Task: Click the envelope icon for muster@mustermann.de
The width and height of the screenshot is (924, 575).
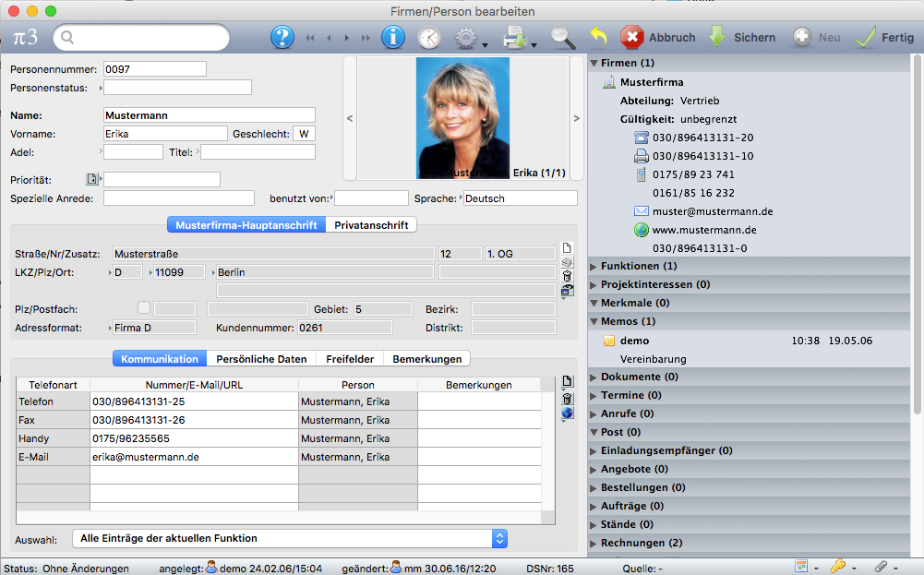Action: (642, 211)
